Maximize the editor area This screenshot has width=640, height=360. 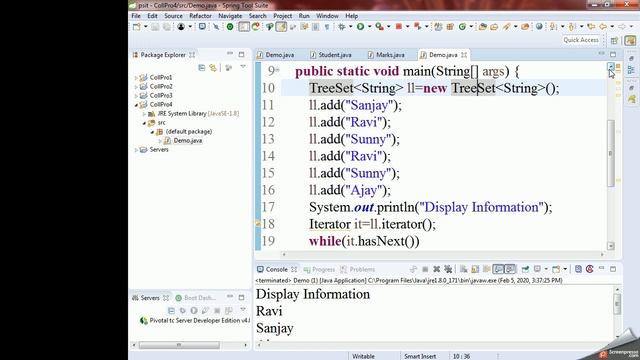[613, 54]
